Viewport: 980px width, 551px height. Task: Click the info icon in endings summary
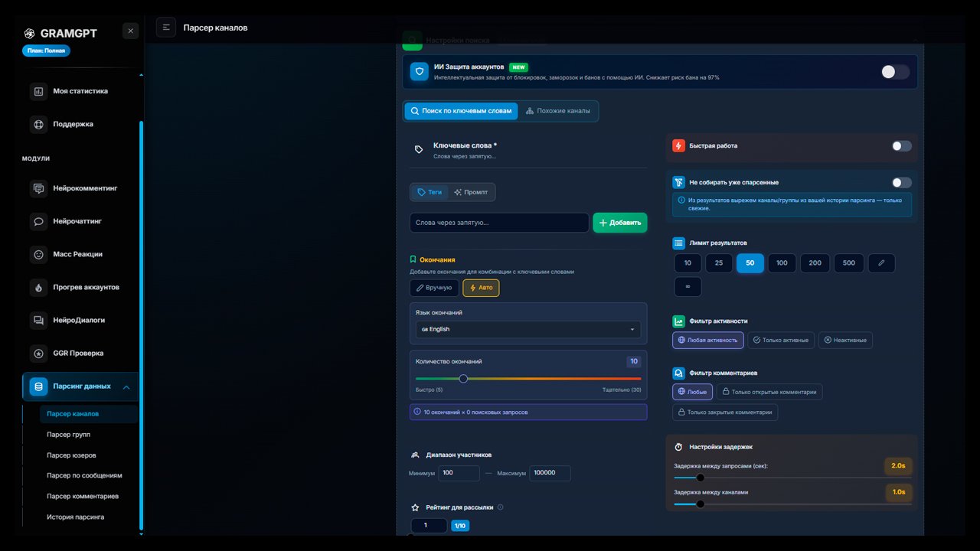click(x=417, y=412)
